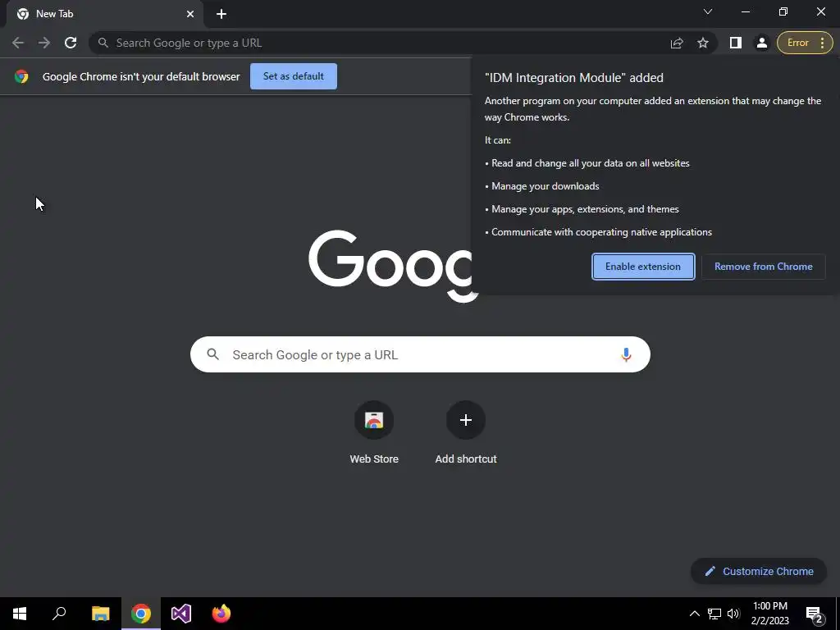The image size is (840, 630).
Task: Launch Visual Studio from the taskbar
Action: (181, 614)
